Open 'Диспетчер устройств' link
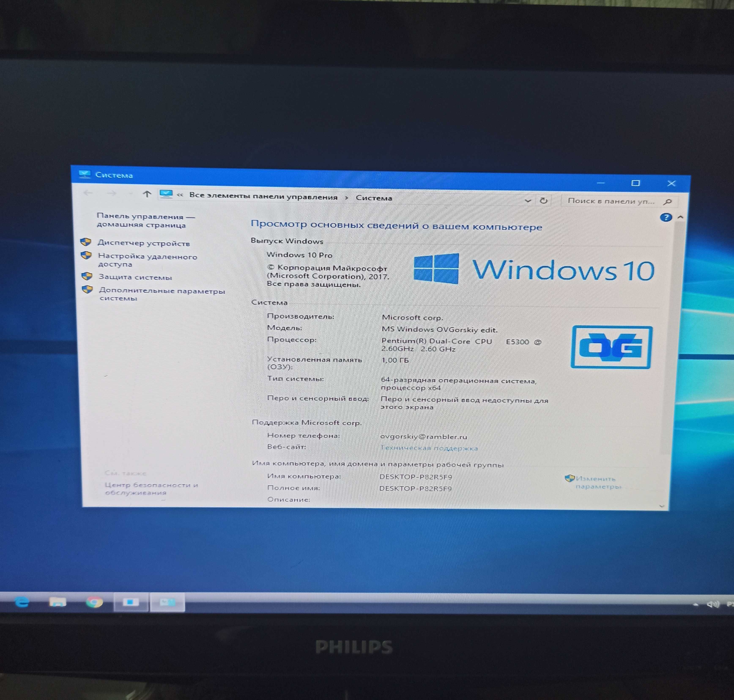The width and height of the screenshot is (734, 700). pos(144,243)
